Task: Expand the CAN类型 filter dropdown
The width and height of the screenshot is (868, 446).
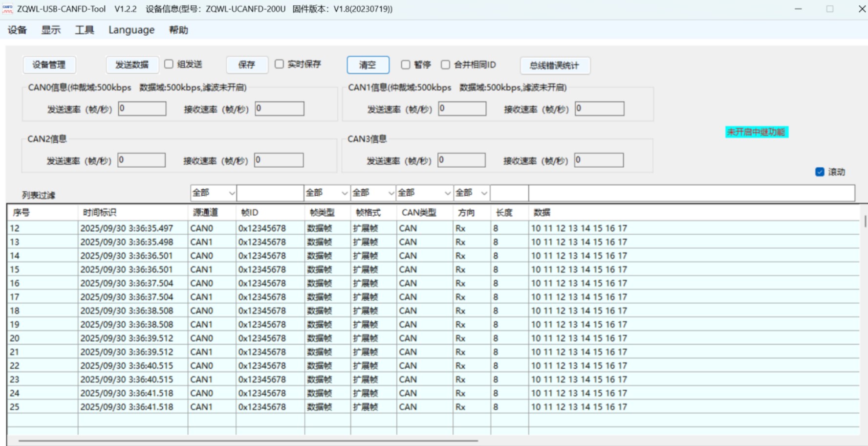Action: pos(424,193)
